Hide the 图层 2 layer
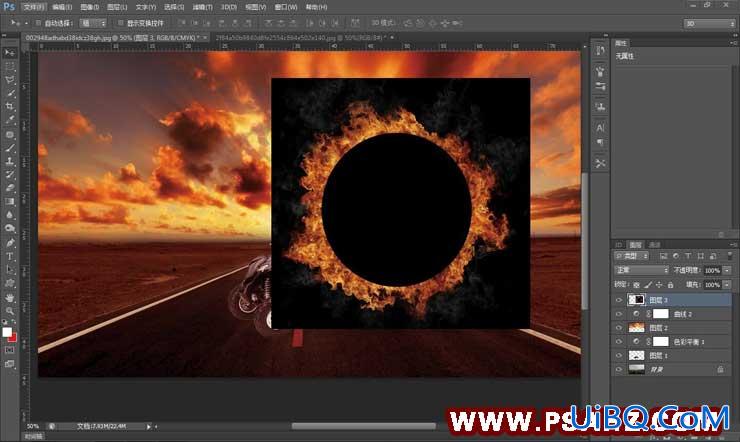Image resolution: width=740 pixels, height=442 pixels. pos(619,327)
